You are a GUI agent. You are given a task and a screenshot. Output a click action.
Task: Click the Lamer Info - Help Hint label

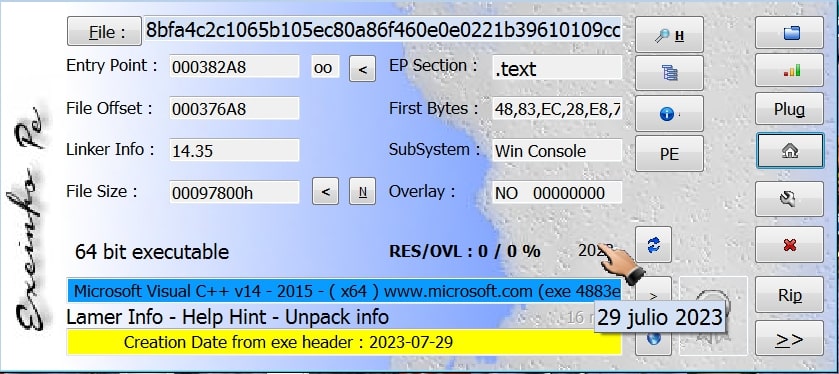click(x=227, y=317)
